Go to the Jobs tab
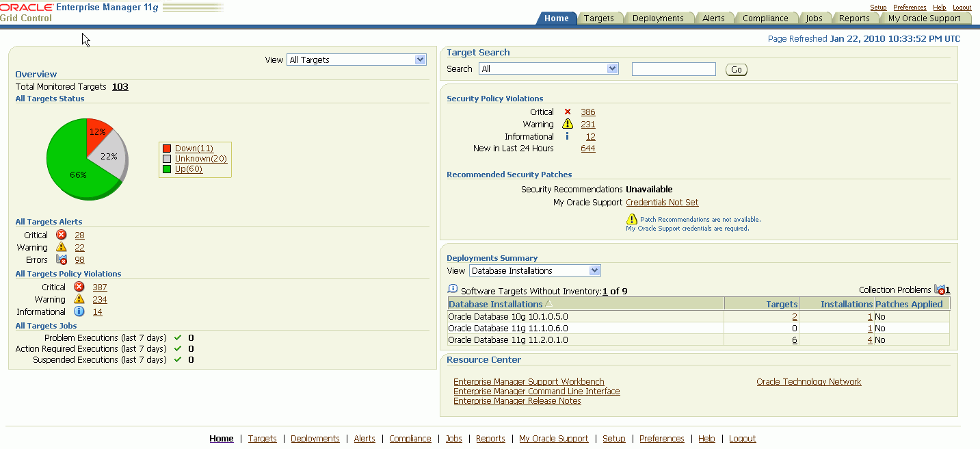Image resolution: width=980 pixels, height=449 pixels. 814,18
